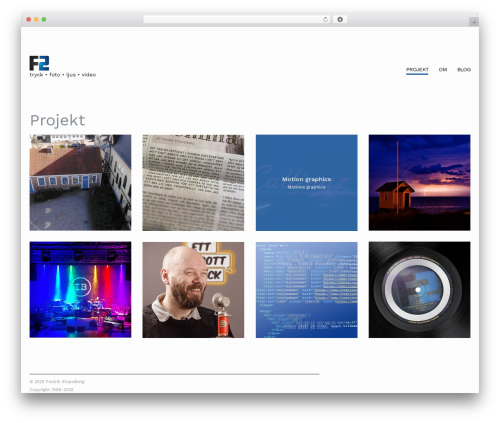500x423 pixels.
Task: Open the BLOG menu item
Action: tap(464, 70)
